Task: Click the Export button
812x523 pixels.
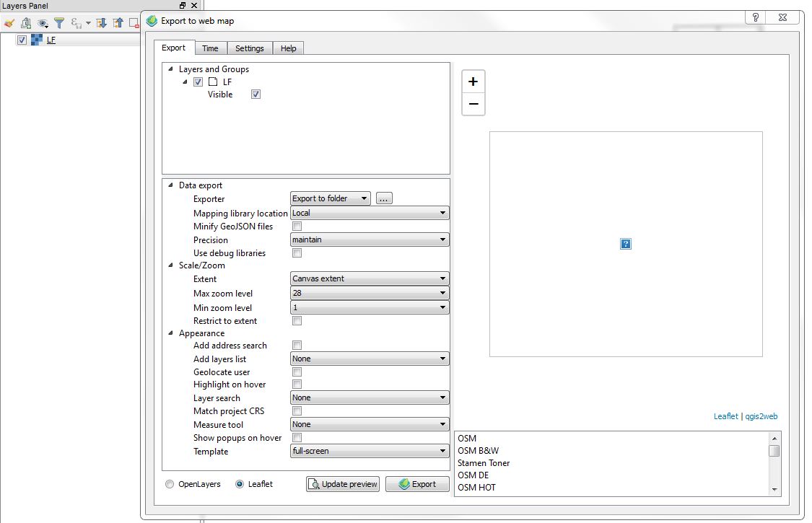Action: [417, 484]
